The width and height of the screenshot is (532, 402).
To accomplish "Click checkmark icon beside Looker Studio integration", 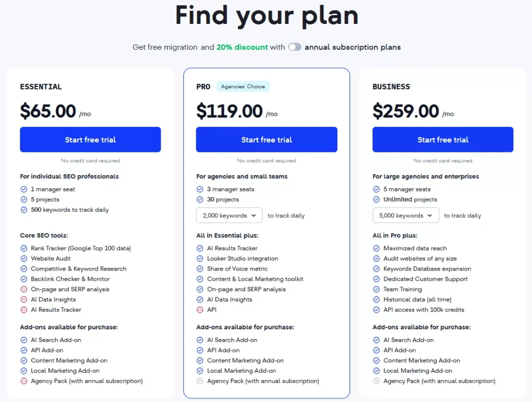I will (x=200, y=258).
